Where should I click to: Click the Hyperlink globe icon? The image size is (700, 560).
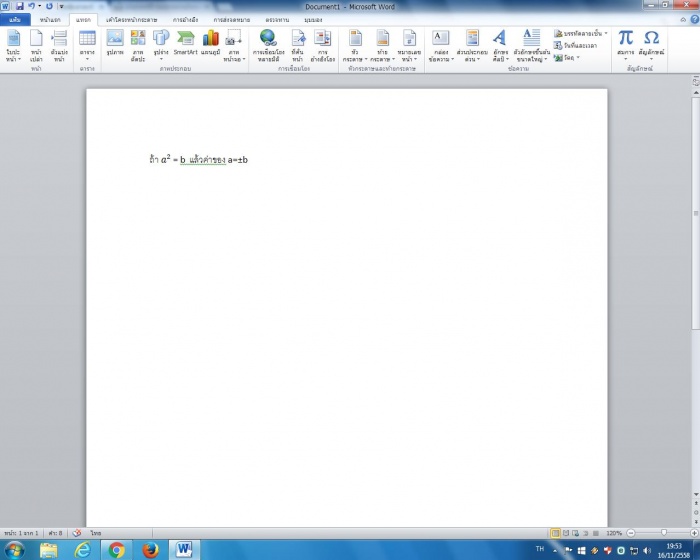pos(268,43)
